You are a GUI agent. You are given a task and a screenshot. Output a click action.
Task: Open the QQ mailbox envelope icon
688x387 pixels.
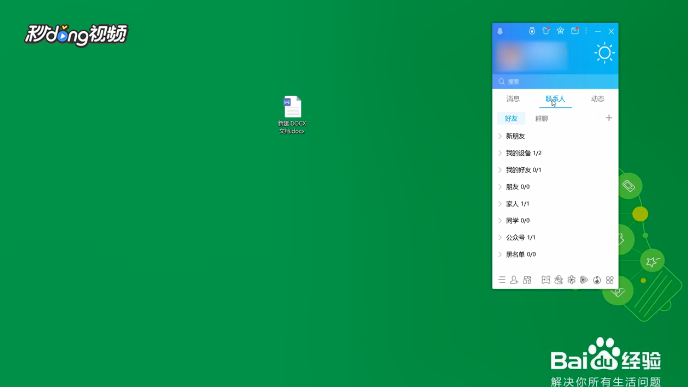click(575, 31)
